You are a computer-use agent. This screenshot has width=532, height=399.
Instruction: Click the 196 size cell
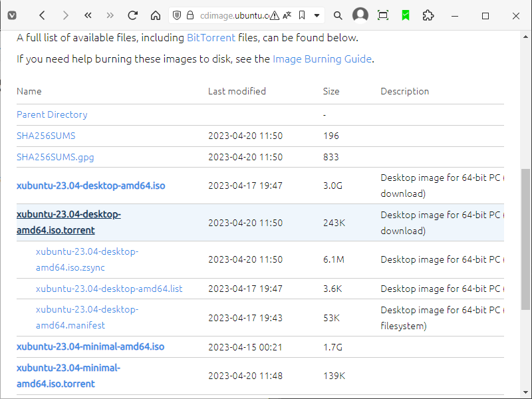click(331, 136)
